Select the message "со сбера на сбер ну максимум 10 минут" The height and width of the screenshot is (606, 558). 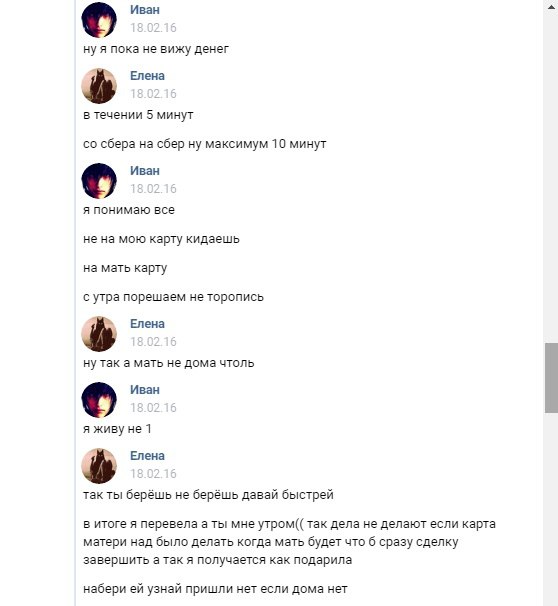[x=204, y=144]
